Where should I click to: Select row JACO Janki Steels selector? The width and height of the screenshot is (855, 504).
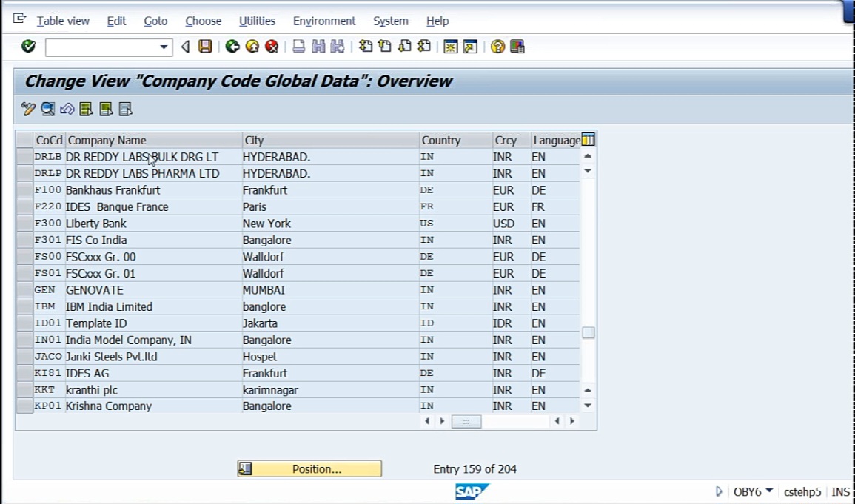point(24,357)
